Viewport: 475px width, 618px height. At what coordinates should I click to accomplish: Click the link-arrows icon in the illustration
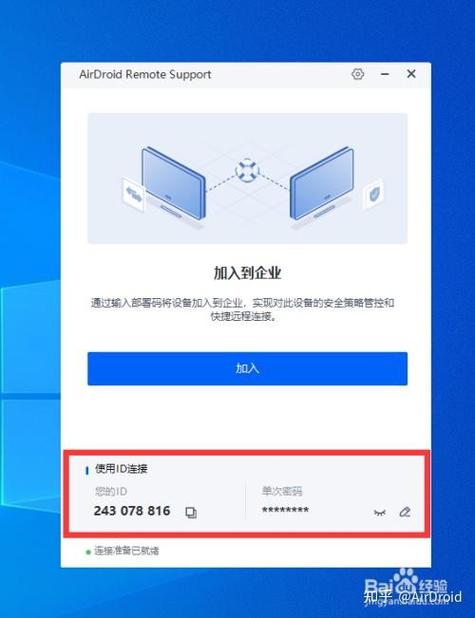[133, 194]
